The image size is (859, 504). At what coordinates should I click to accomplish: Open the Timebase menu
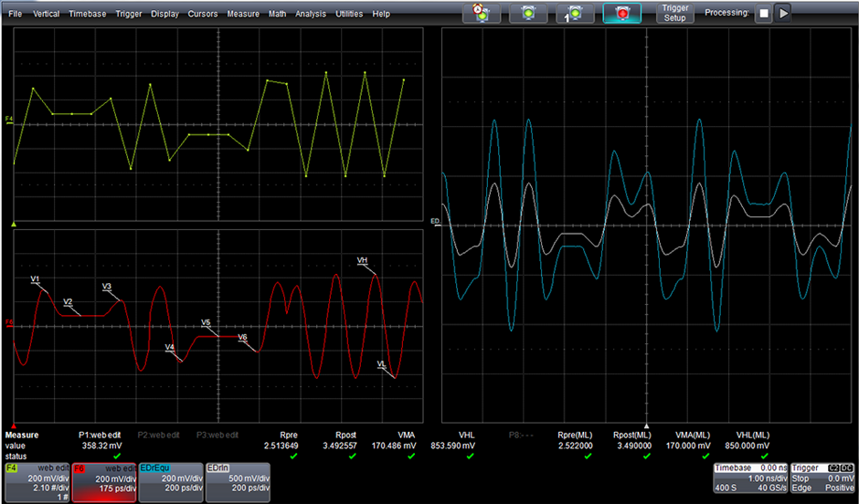[87, 14]
